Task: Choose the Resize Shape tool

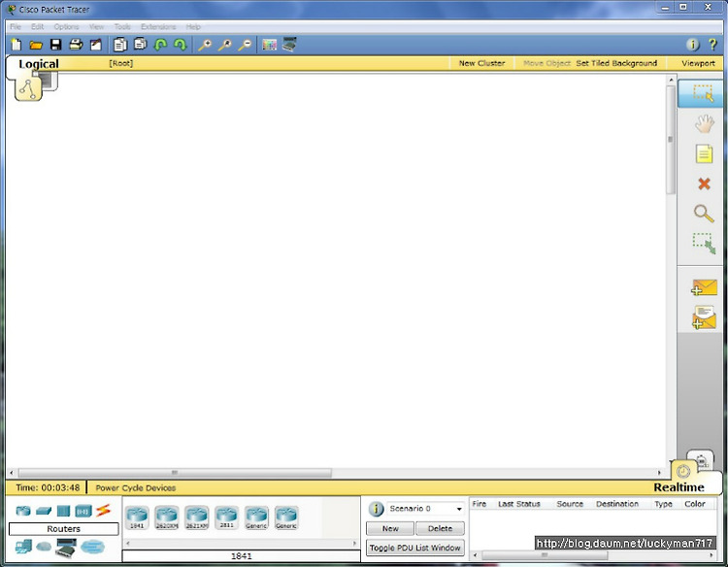Action: point(705,244)
